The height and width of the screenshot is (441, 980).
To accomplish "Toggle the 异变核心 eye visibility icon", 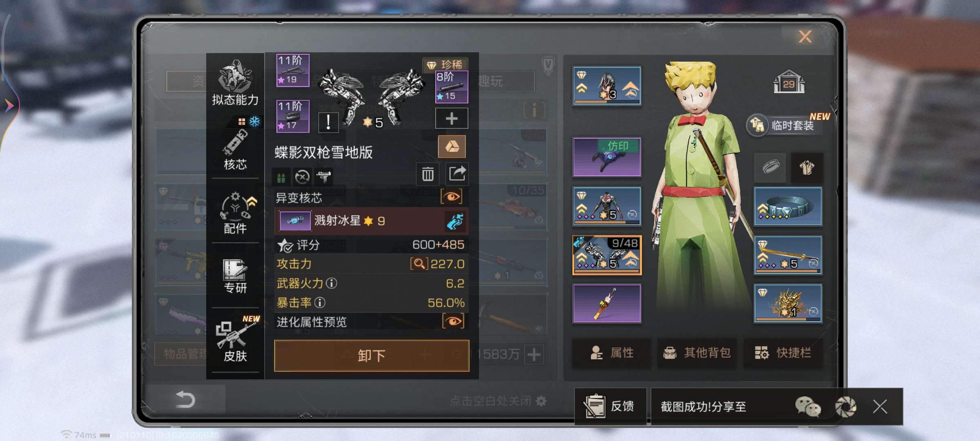I will 452,197.
